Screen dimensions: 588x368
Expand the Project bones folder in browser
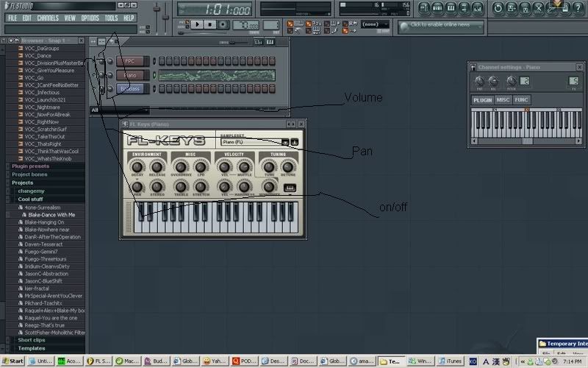[29, 174]
